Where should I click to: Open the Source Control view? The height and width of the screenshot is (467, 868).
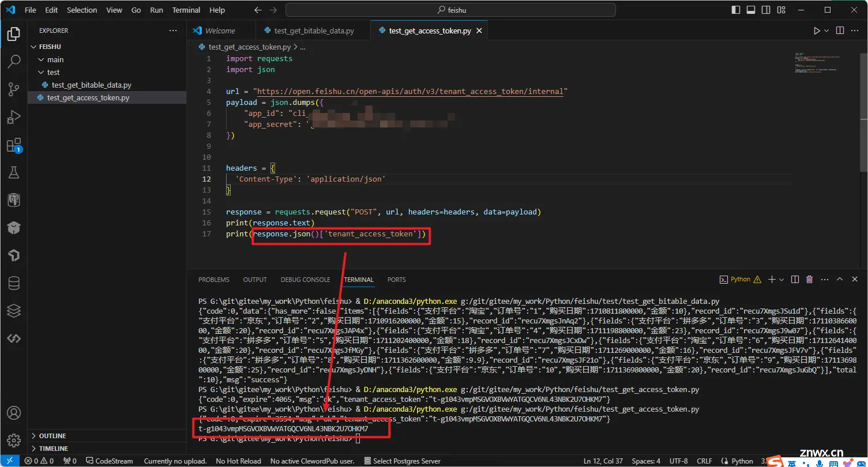(13, 89)
